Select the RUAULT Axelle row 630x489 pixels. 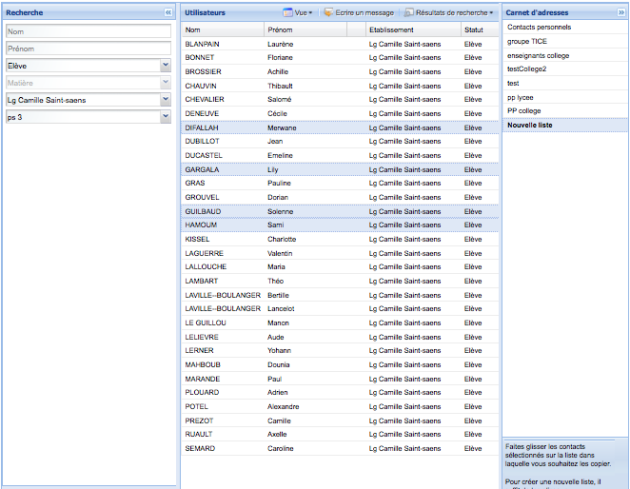coord(340,434)
